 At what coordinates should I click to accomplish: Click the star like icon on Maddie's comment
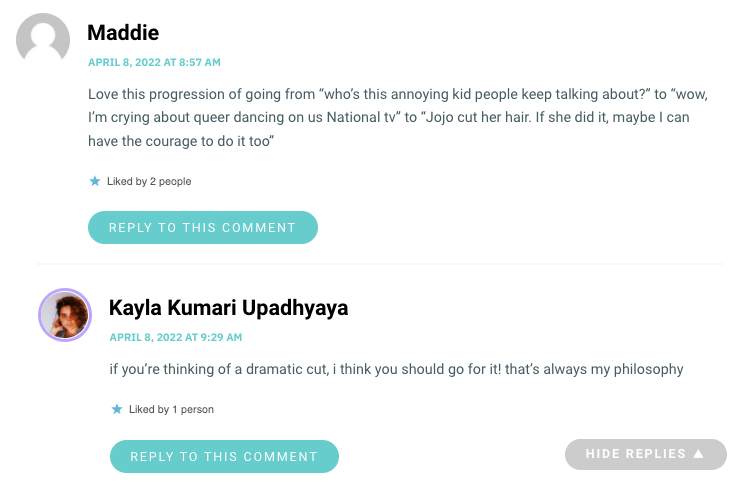tap(95, 181)
